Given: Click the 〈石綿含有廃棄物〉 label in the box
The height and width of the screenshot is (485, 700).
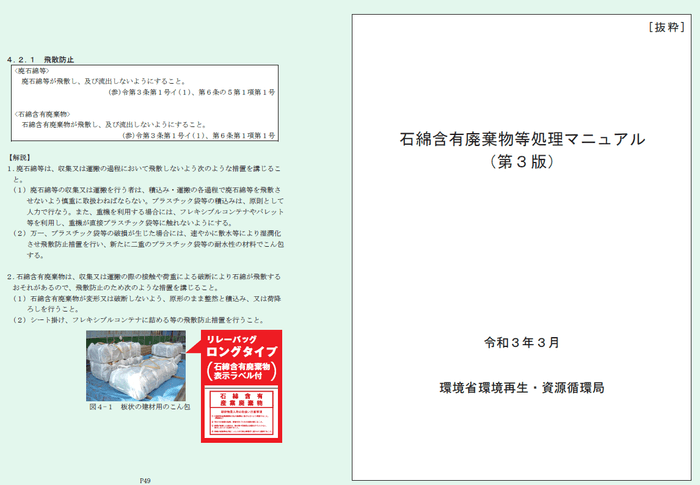Looking at the screenshot, I should (x=41, y=113).
